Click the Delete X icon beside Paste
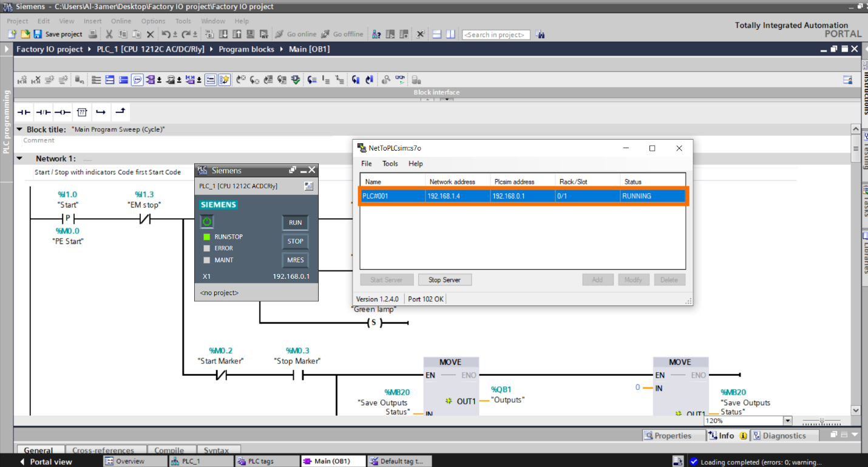This screenshot has width=868, height=467. point(150,35)
